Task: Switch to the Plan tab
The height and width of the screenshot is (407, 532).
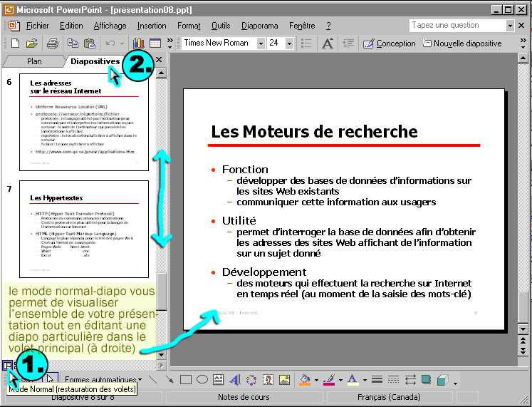Action: (x=34, y=61)
